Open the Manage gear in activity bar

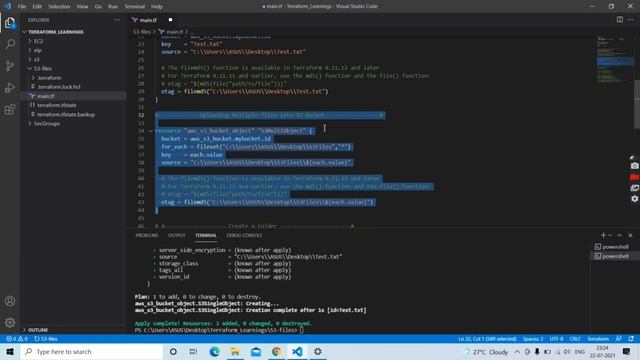(x=10, y=322)
